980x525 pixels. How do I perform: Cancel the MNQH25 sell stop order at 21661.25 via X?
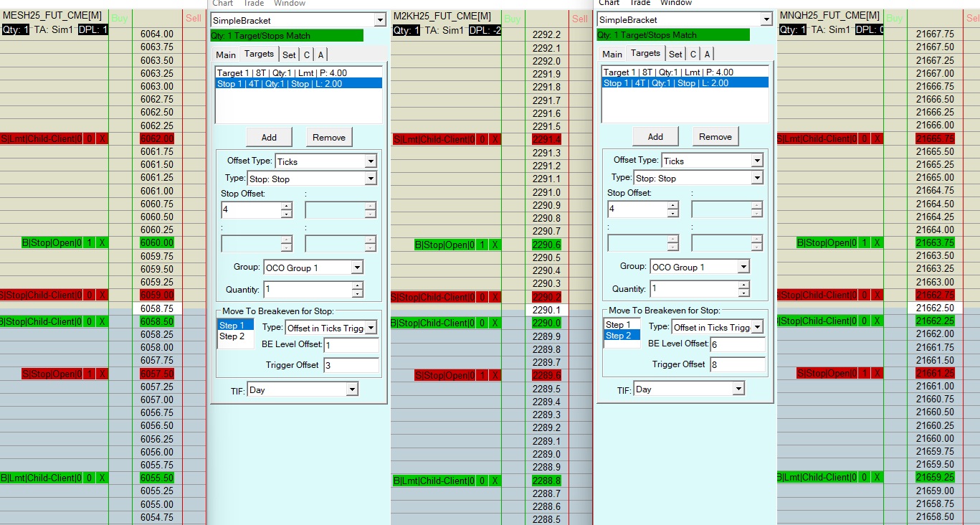877,373
